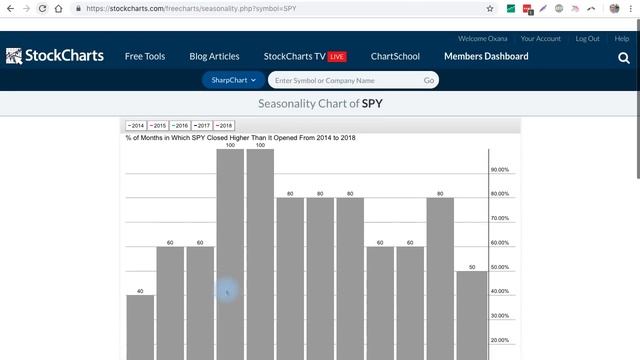Toggle the 2016 year series

click(x=180, y=126)
